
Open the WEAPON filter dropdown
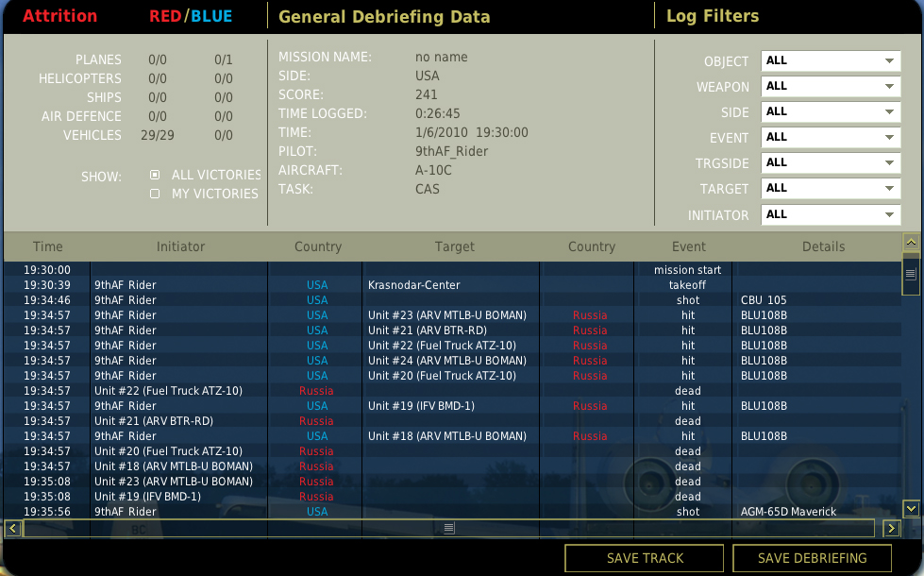coord(831,86)
